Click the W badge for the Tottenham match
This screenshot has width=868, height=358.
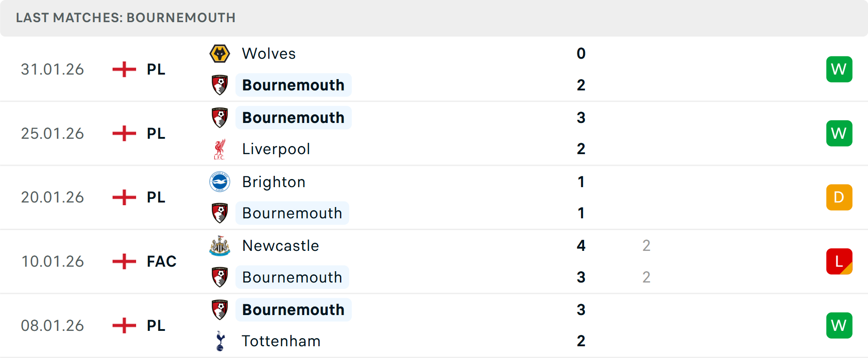839,325
